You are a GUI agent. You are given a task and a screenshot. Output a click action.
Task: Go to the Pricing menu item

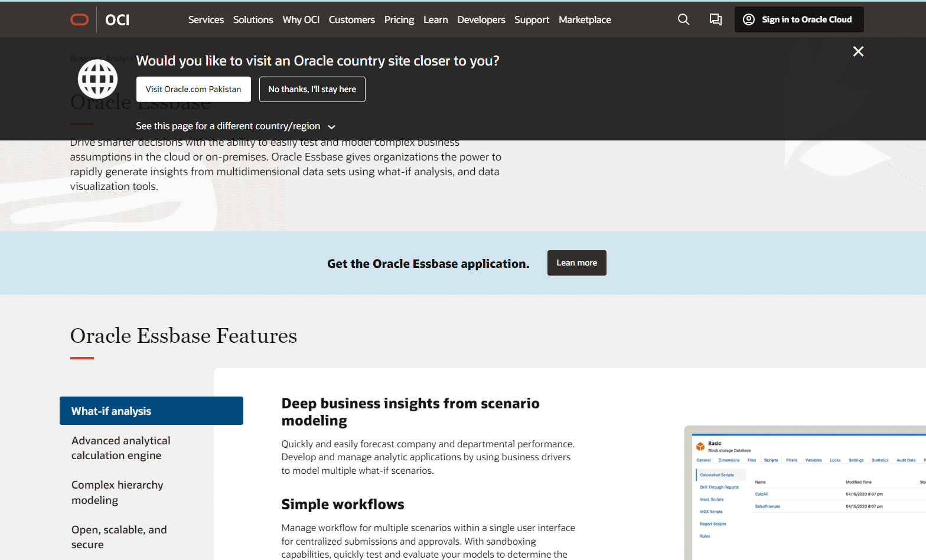click(399, 19)
